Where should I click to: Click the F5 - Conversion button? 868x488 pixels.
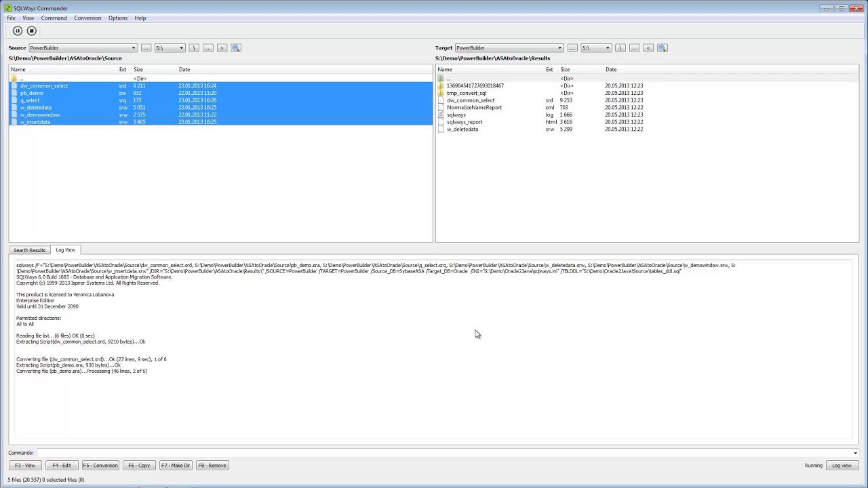[x=100, y=466]
